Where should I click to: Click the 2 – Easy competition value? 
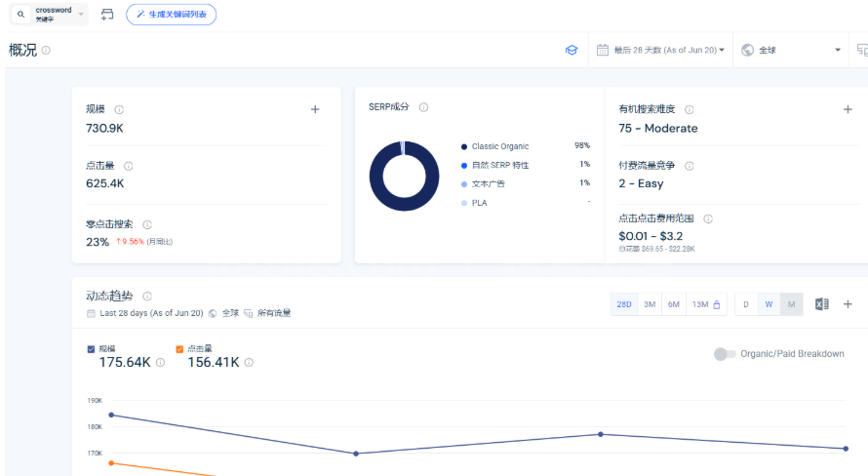tap(641, 183)
